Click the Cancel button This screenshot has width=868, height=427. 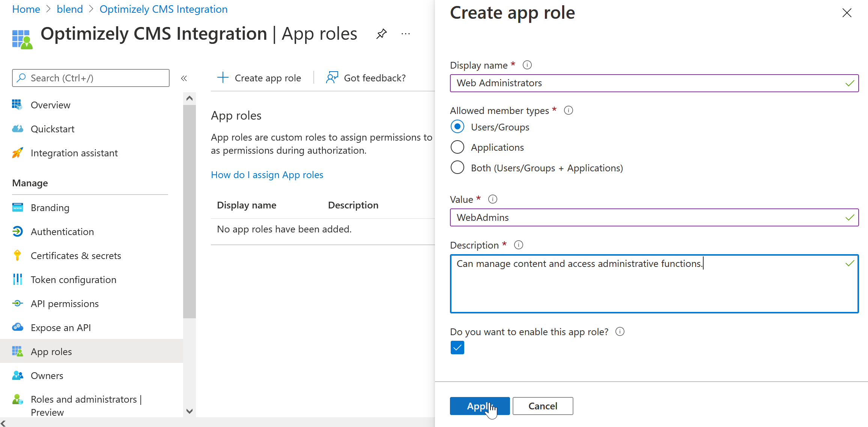click(x=543, y=406)
